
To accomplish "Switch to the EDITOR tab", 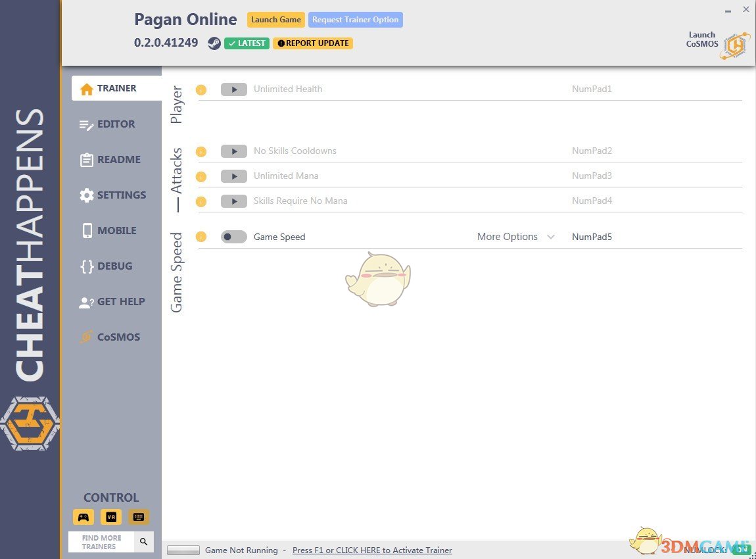I will tap(116, 124).
